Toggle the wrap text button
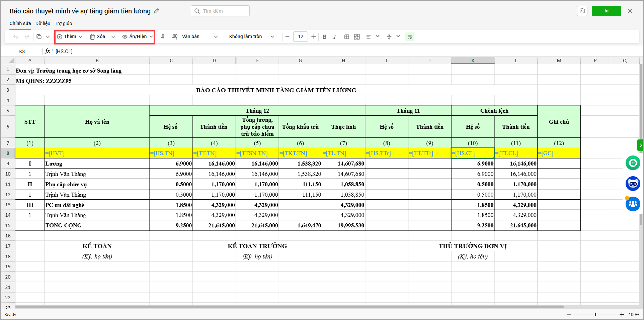The height and width of the screenshot is (320, 644). 410,37
